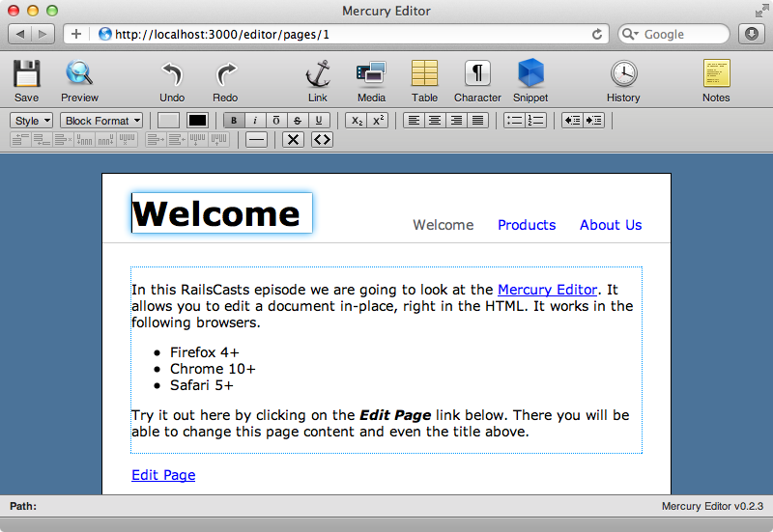Image resolution: width=773 pixels, height=532 pixels.
Task: Toggle bold formatting
Action: click(234, 120)
